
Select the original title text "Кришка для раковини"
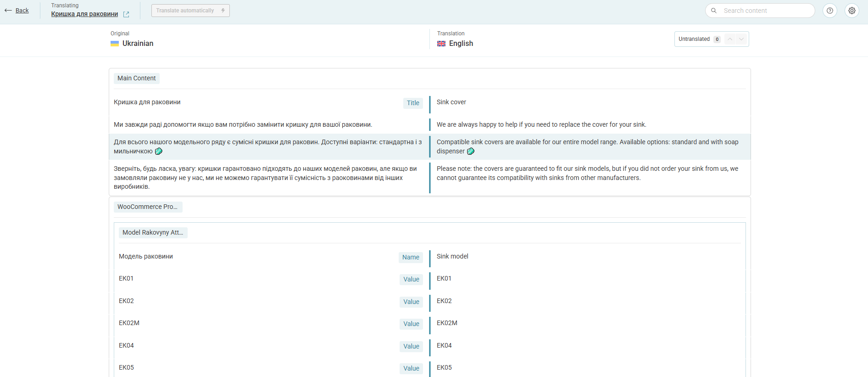pos(147,102)
